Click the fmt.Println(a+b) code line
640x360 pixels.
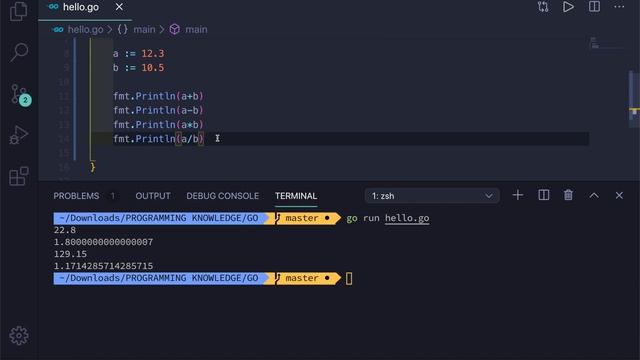(158, 96)
